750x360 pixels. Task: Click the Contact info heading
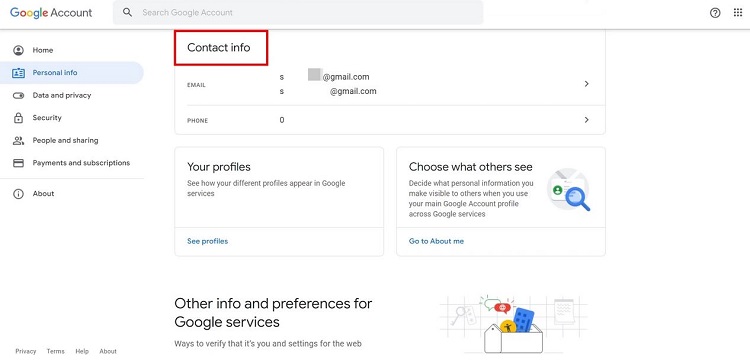tap(219, 47)
